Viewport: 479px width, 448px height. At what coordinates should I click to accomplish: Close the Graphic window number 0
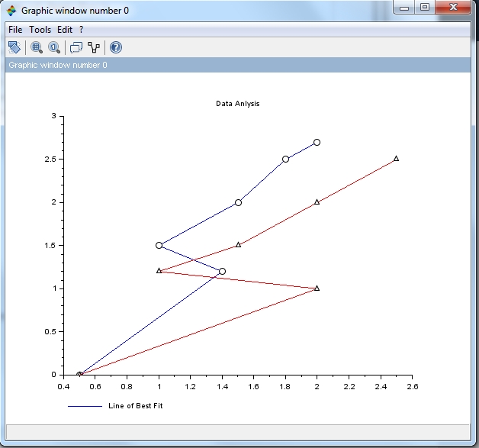(453, 8)
